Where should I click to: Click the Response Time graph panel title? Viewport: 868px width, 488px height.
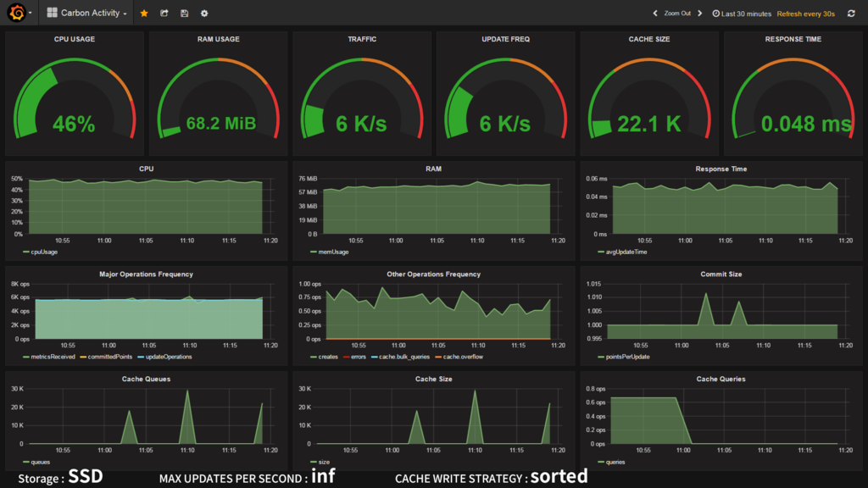point(721,169)
